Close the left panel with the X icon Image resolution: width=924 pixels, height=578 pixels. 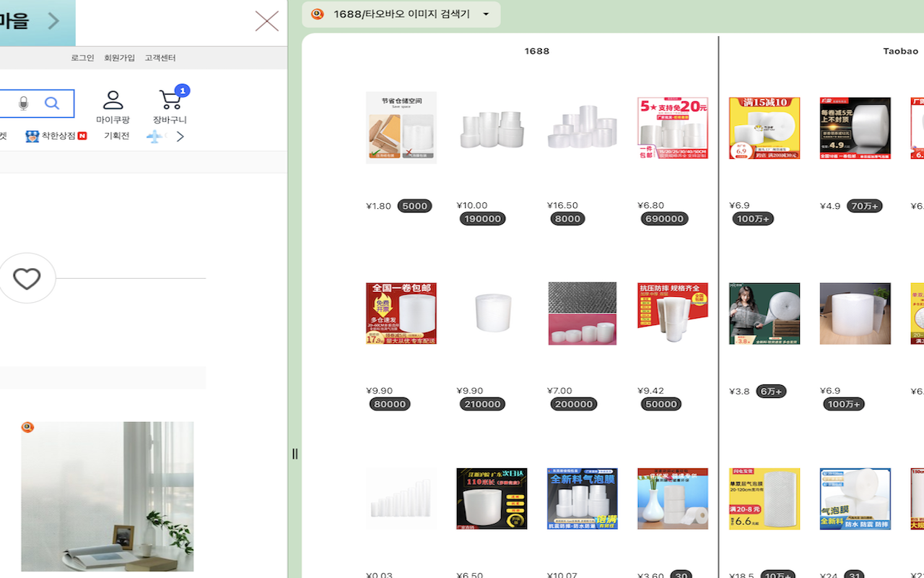[266, 22]
